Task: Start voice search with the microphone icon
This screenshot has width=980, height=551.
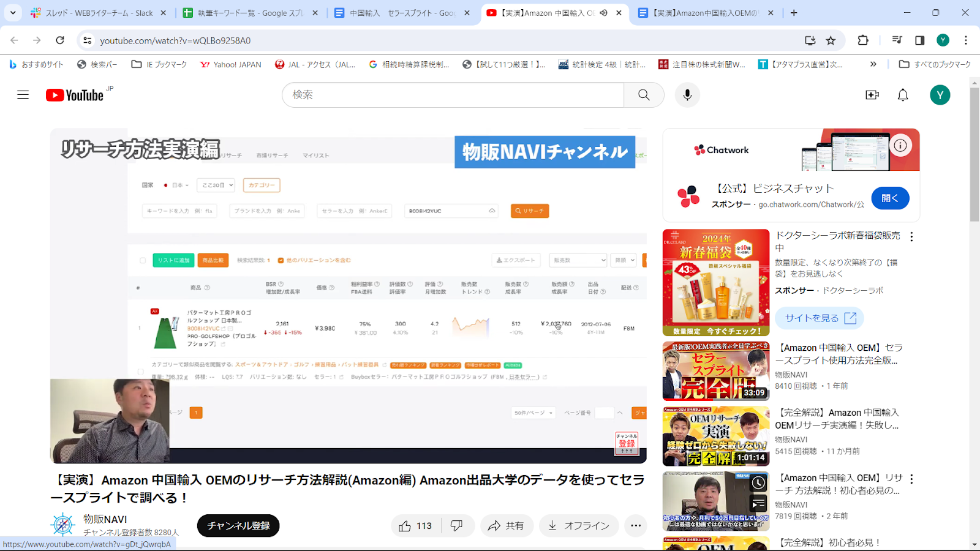Action: pyautogui.click(x=687, y=95)
